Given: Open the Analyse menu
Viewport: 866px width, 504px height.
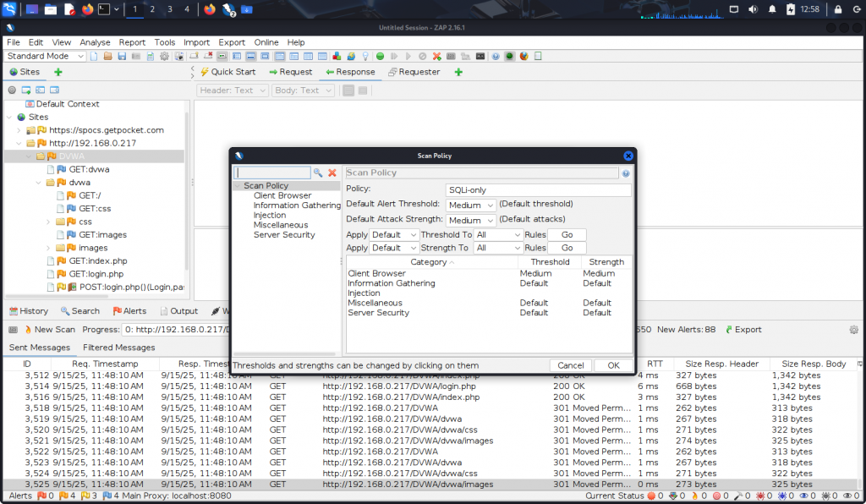Looking at the screenshot, I should pos(95,42).
